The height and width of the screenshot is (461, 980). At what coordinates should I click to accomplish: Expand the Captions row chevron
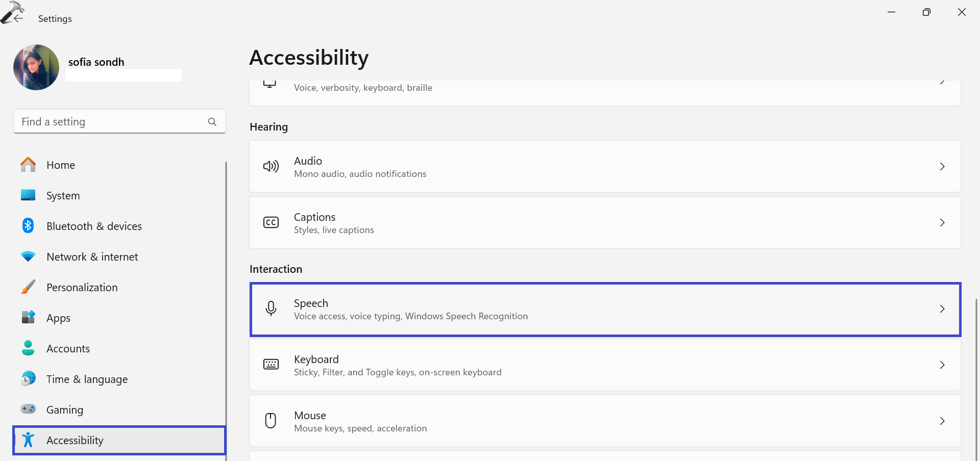pyautogui.click(x=942, y=223)
